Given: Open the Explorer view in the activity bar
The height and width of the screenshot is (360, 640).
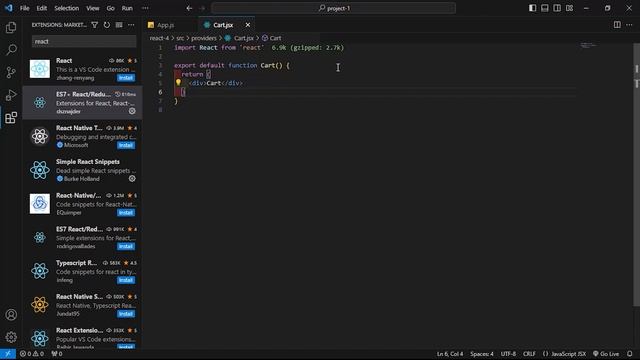Looking at the screenshot, I should [x=11, y=27].
